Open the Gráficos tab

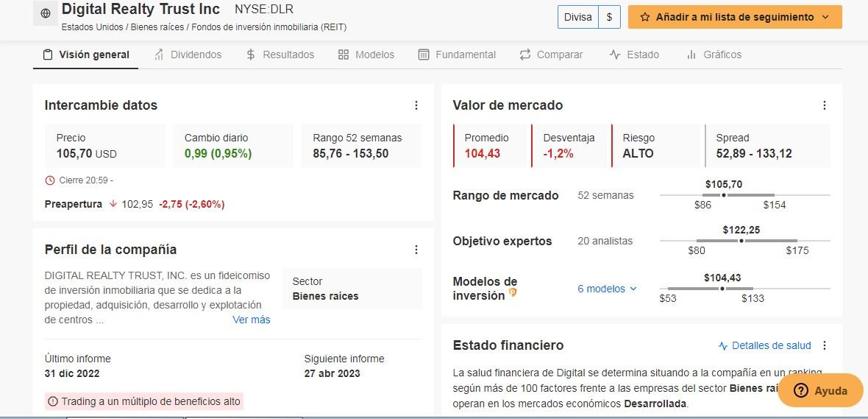click(714, 54)
